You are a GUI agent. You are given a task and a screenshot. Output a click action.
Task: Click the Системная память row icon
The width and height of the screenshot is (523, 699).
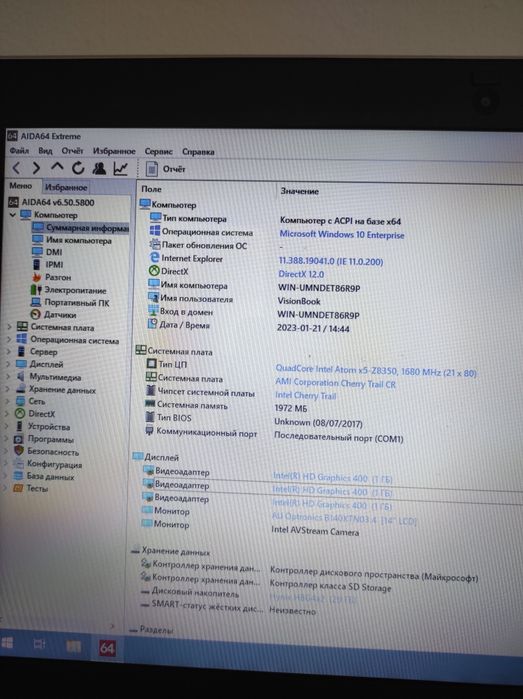point(151,403)
